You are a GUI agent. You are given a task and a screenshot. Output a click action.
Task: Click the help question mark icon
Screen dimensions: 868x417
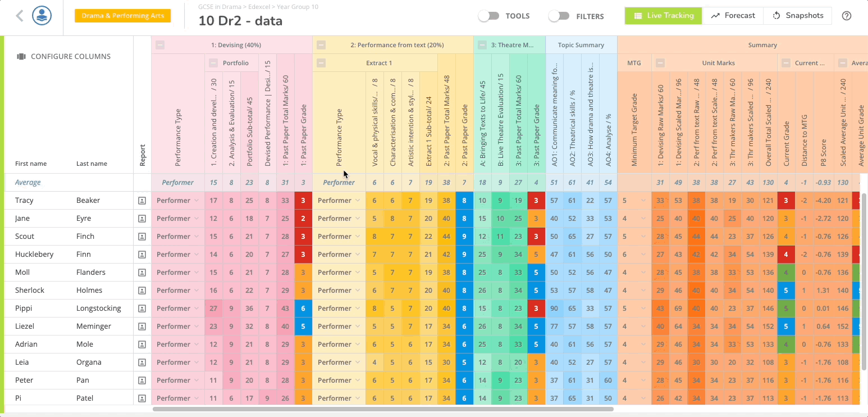pos(847,16)
